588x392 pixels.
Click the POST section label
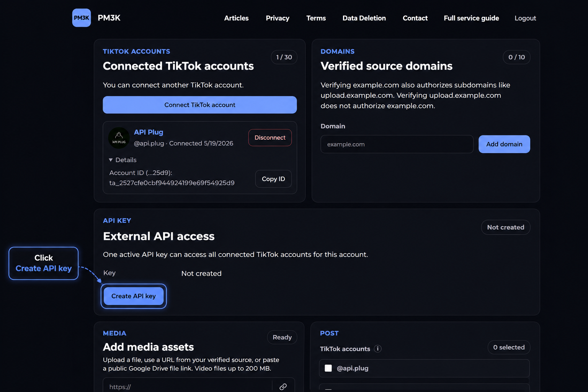(x=329, y=333)
